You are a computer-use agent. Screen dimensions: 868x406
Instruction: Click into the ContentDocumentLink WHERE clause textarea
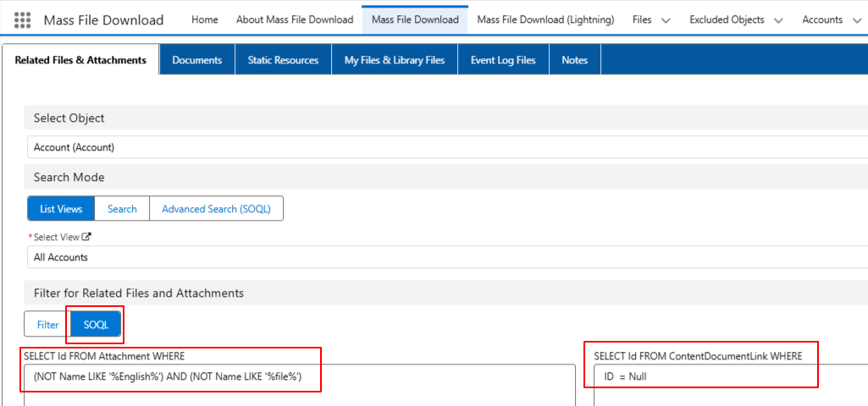click(731, 385)
